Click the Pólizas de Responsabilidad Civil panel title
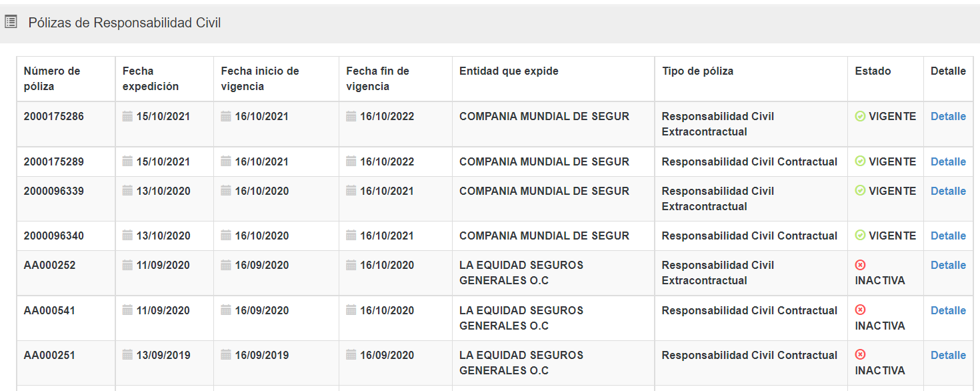The image size is (980, 391). tap(125, 23)
